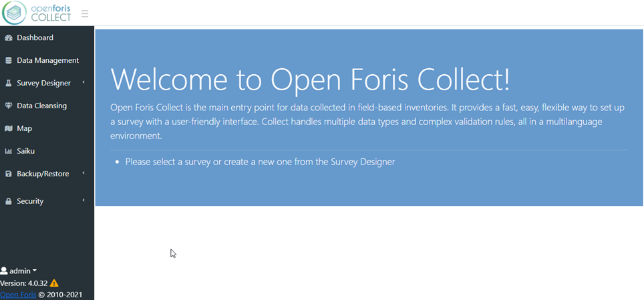The width and height of the screenshot is (644, 300).
Task: Expand the Survey Designer submenu chevron
Action: point(84,83)
